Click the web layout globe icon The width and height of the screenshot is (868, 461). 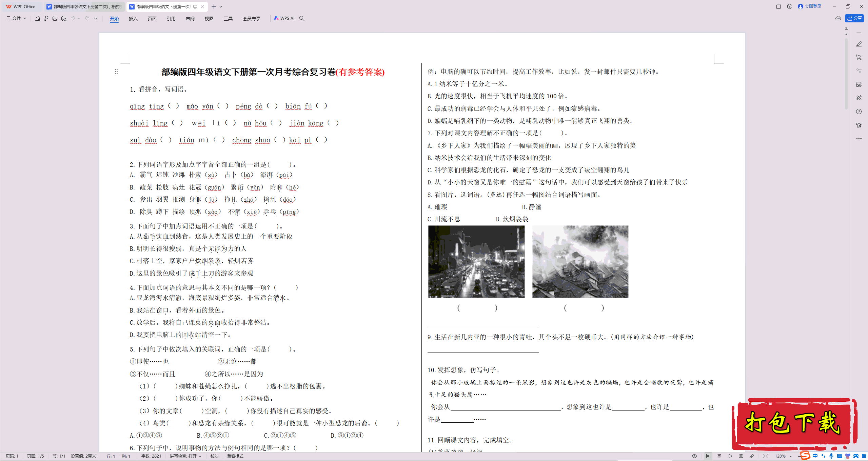tap(741, 456)
